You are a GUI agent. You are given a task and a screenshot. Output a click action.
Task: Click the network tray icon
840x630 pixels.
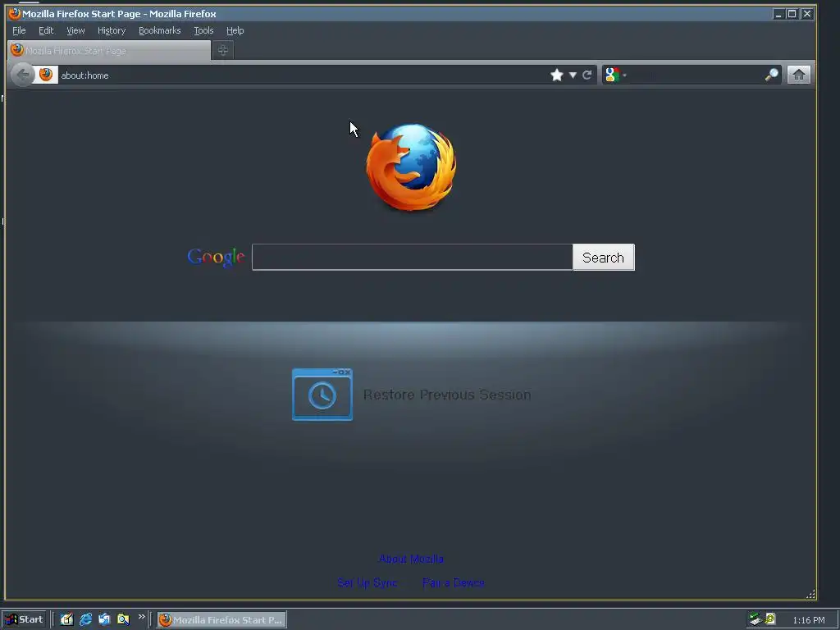pyautogui.click(x=756, y=619)
